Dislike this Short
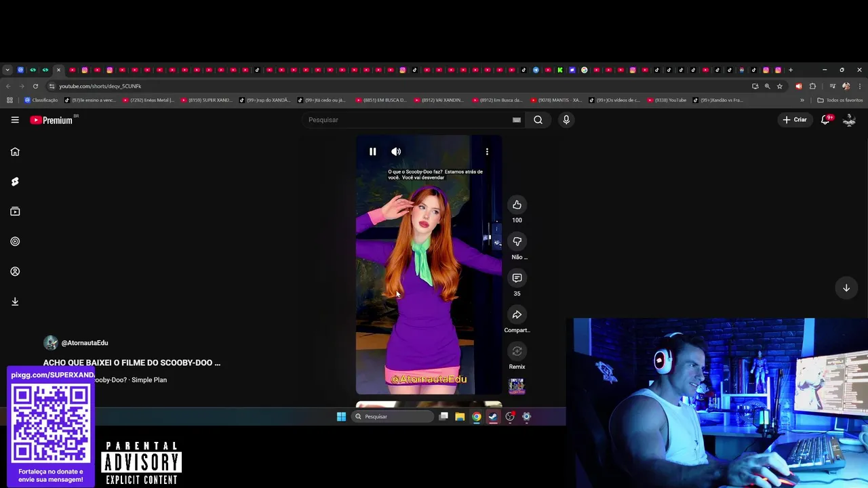Viewport: 868px width, 488px height. (517, 241)
